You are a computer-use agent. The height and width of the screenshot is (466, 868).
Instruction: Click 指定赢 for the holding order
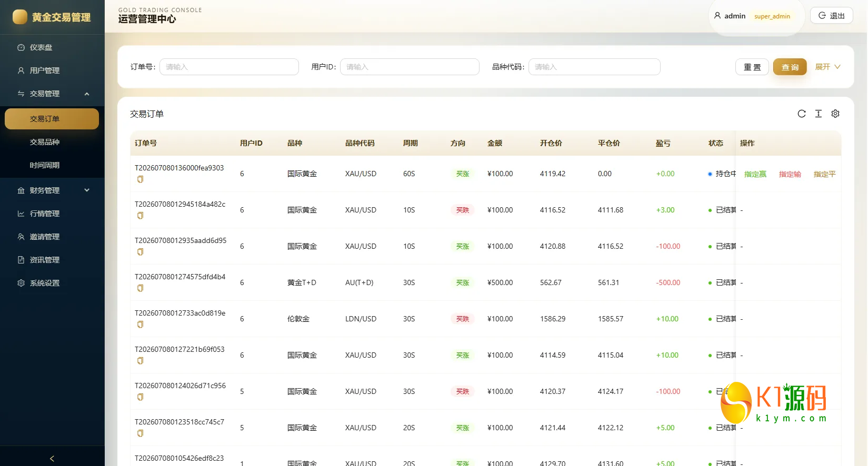755,174
